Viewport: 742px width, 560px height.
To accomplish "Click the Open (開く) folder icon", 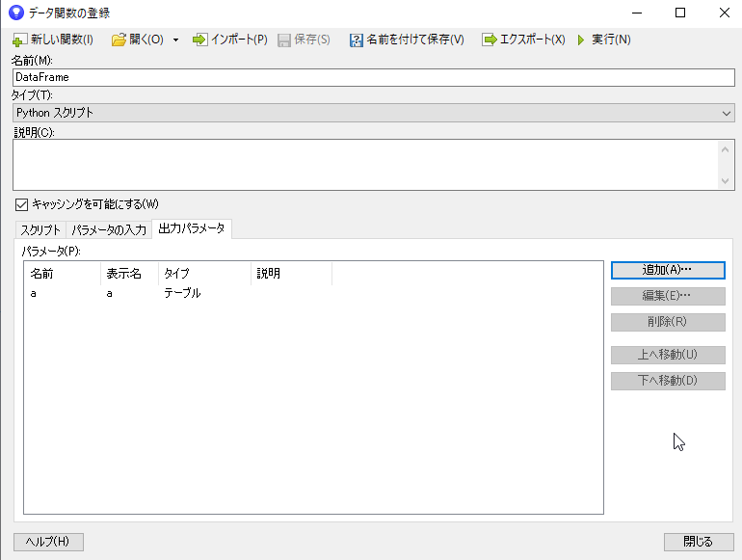I will pyautogui.click(x=119, y=40).
